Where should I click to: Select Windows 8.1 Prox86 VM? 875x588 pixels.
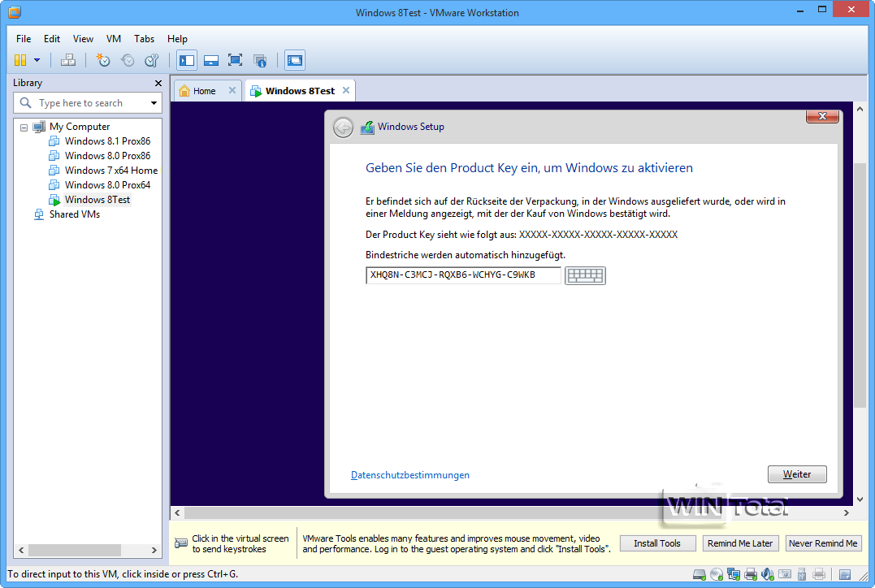(107, 141)
